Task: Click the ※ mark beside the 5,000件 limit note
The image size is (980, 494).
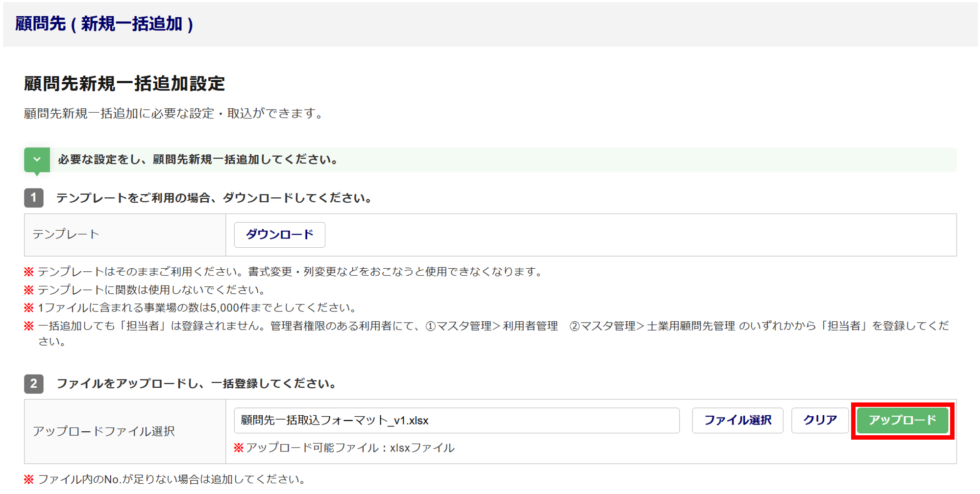Action: [x=29, y=308]
